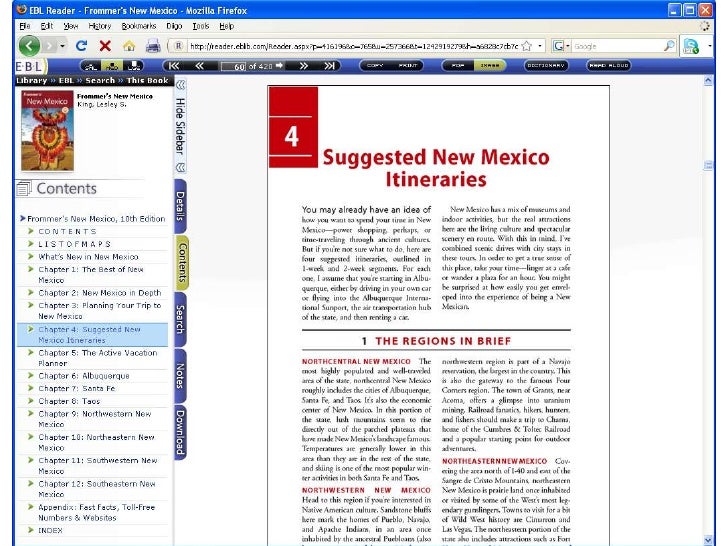Open Chapter 2: New Mexico in Depth
Viewport: 728px width, 546px height.
point(100,292)
